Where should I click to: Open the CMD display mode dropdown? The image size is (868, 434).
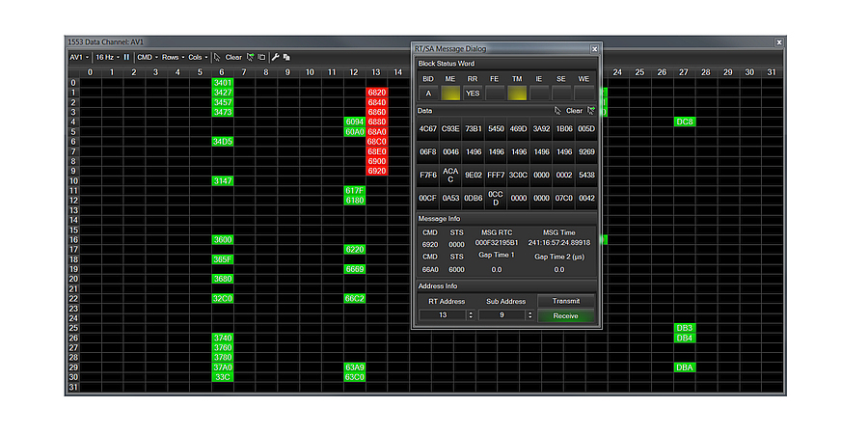point(148,57)
